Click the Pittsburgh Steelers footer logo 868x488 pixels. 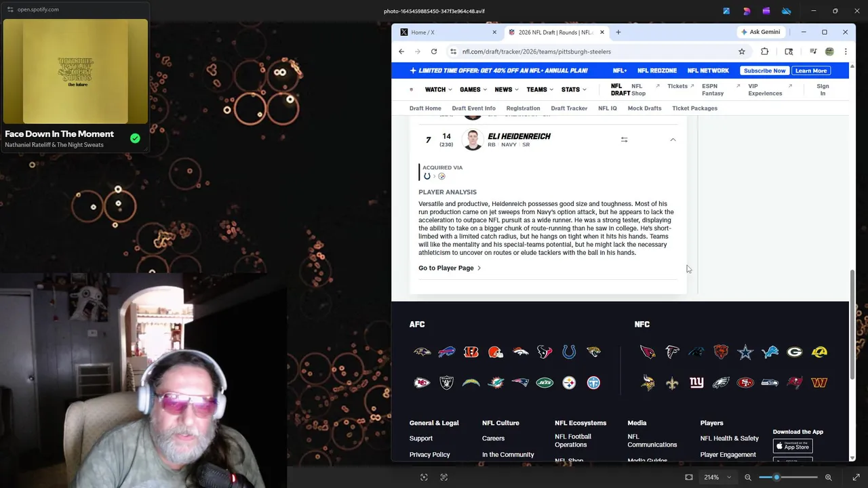click(x=569, y=383)
